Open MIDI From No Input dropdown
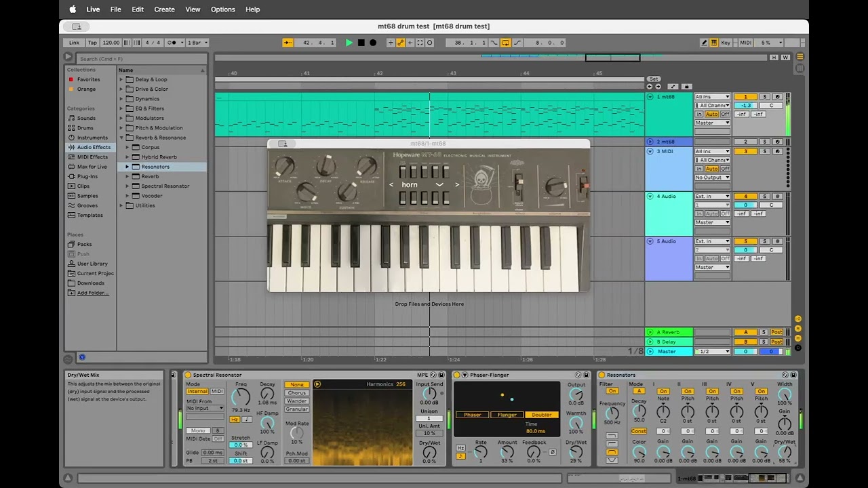The image size is (868, 488). 205,409
